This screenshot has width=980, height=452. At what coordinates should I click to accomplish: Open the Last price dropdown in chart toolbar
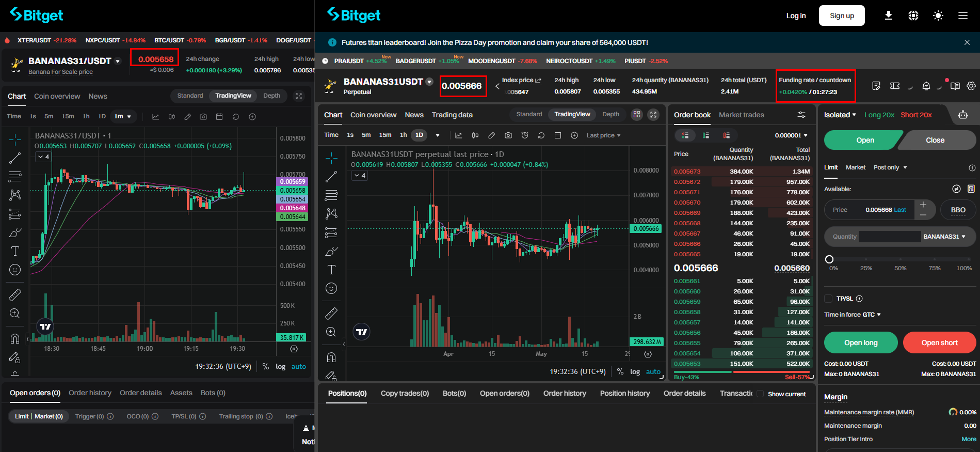click(x=603, y=135)
